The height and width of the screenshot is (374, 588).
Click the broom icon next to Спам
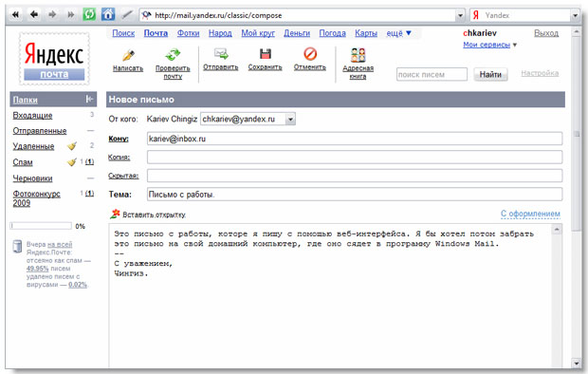[x=72, y=162]
